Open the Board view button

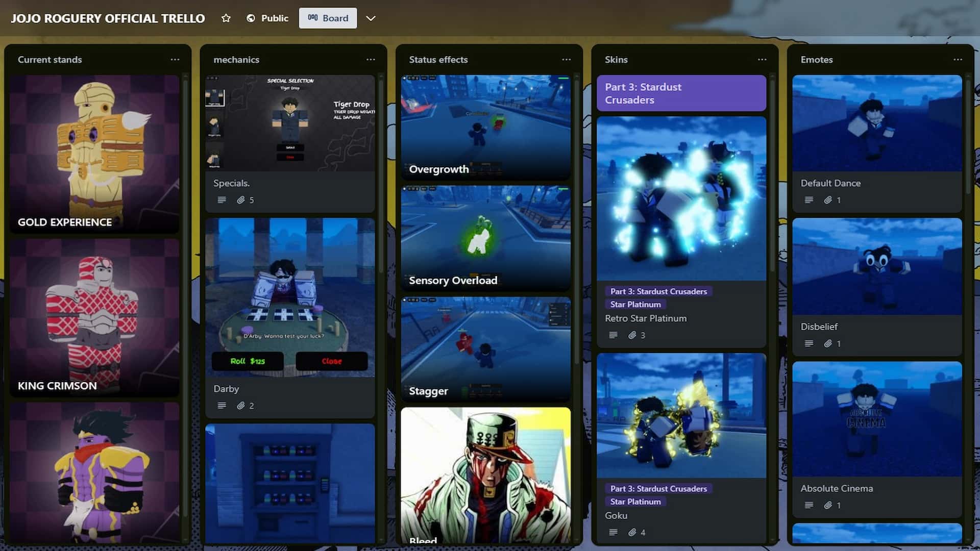(328, 18)
